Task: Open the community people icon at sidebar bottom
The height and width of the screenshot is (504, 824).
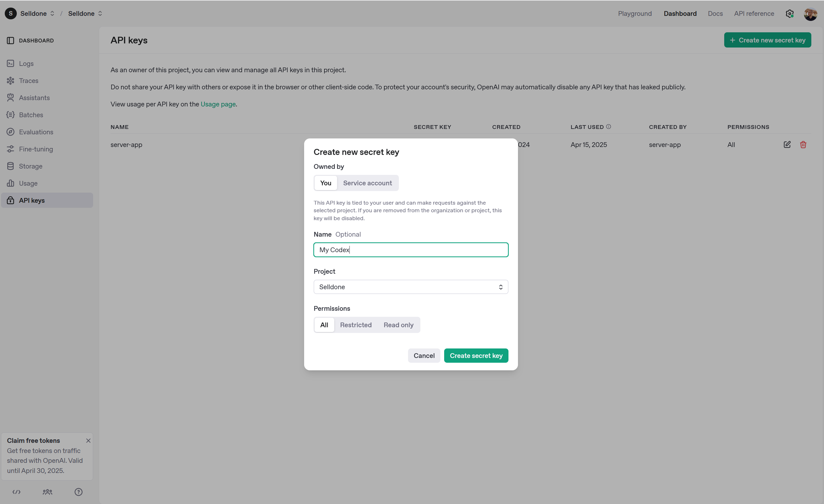Action: pyautogui.click(x=48, y=492)
